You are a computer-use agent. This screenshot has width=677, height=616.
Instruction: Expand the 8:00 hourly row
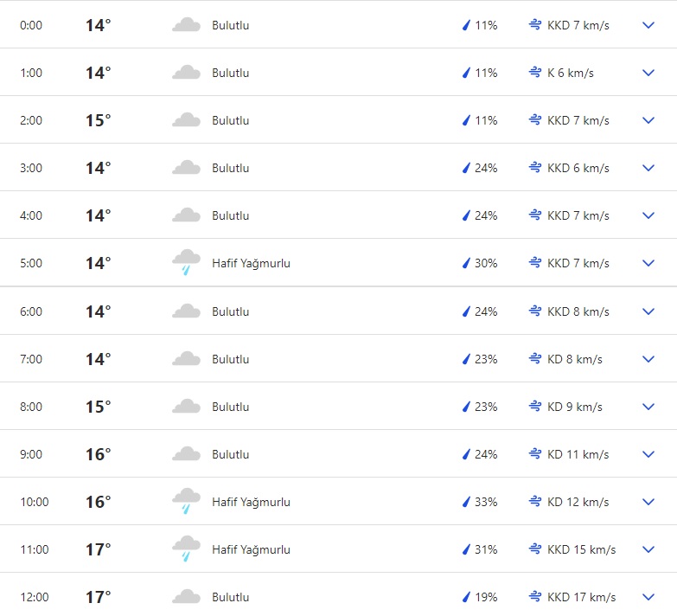[x=648, y=407]
